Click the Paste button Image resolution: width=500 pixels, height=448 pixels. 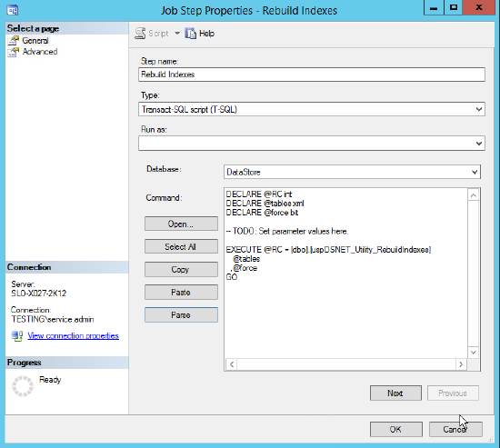click(181, 292)
